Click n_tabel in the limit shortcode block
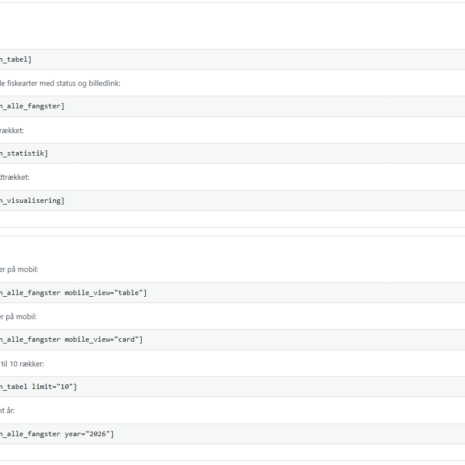Screen dimensions: 465x465 (14, 387)
